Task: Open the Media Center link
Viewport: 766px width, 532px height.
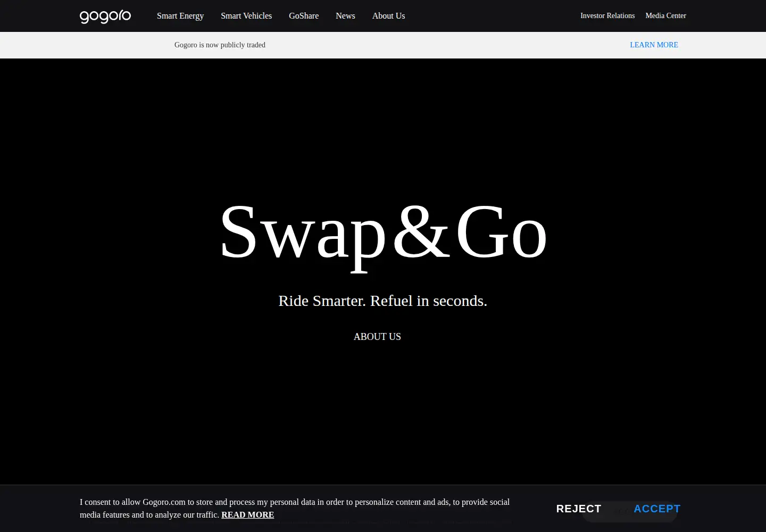Action: [x=665, y=16]
